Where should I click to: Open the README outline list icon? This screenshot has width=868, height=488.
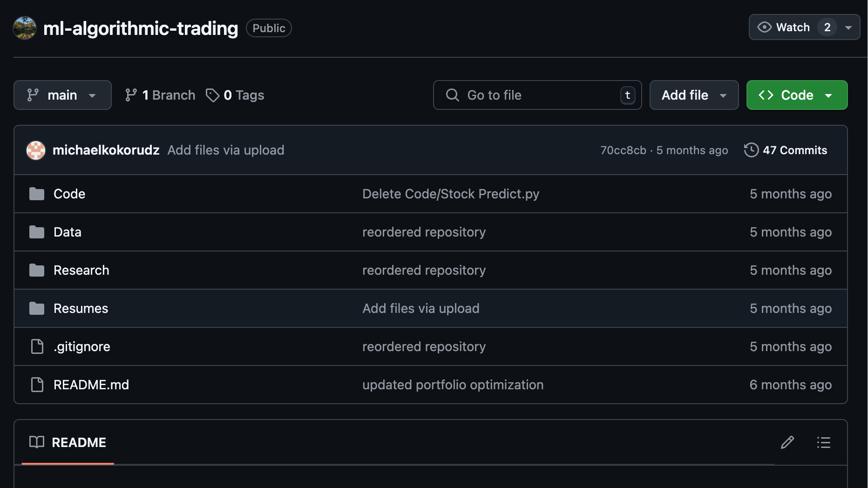[x=823, y=442]
